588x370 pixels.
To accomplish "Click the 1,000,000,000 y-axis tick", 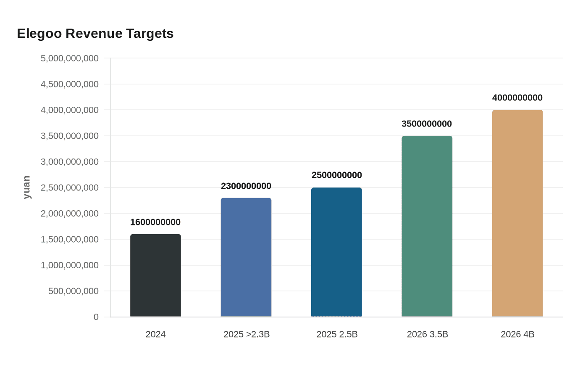I will click(x=70, y=265).
